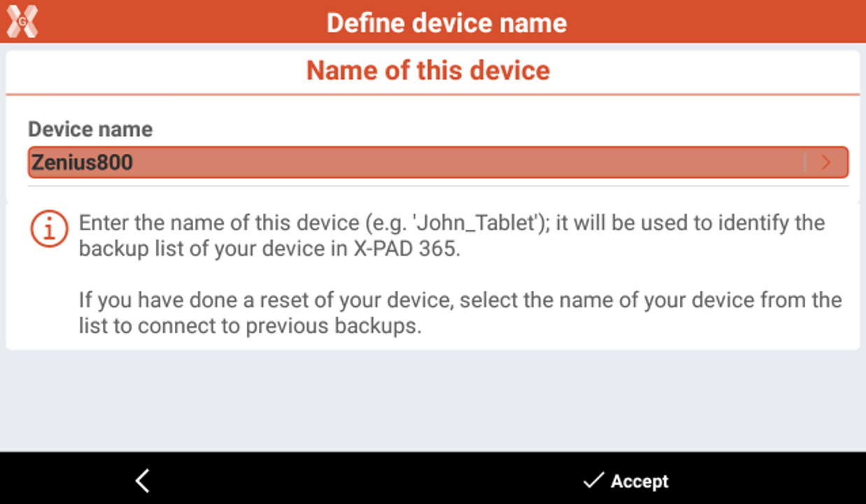
Task: Click the checkmark icon beside Accept
Action: (x=593, y=481)
